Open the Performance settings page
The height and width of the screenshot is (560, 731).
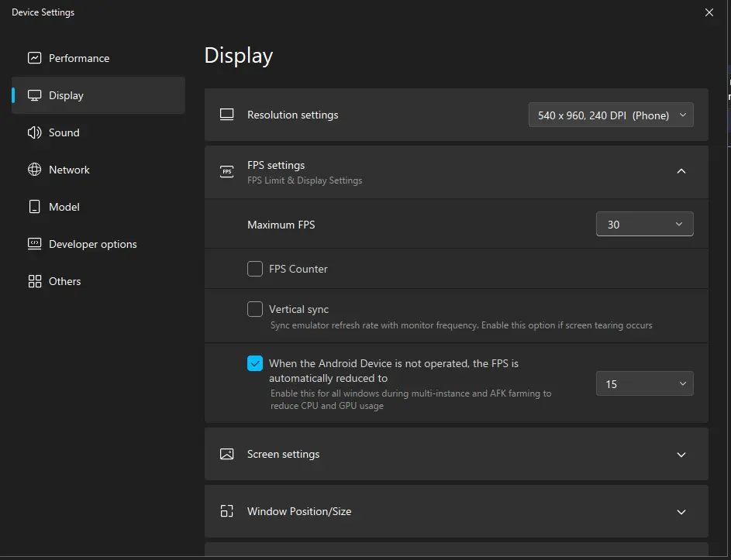98,58
